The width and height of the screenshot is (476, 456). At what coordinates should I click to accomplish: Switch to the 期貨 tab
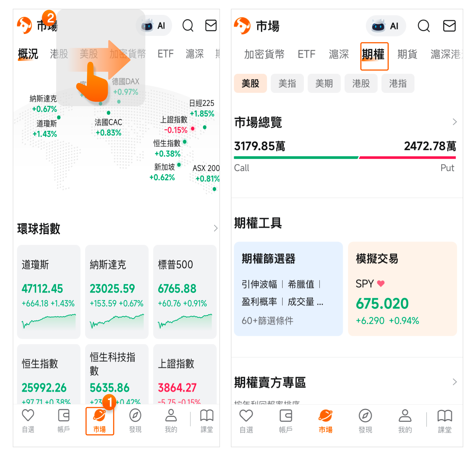click(407, 54)
